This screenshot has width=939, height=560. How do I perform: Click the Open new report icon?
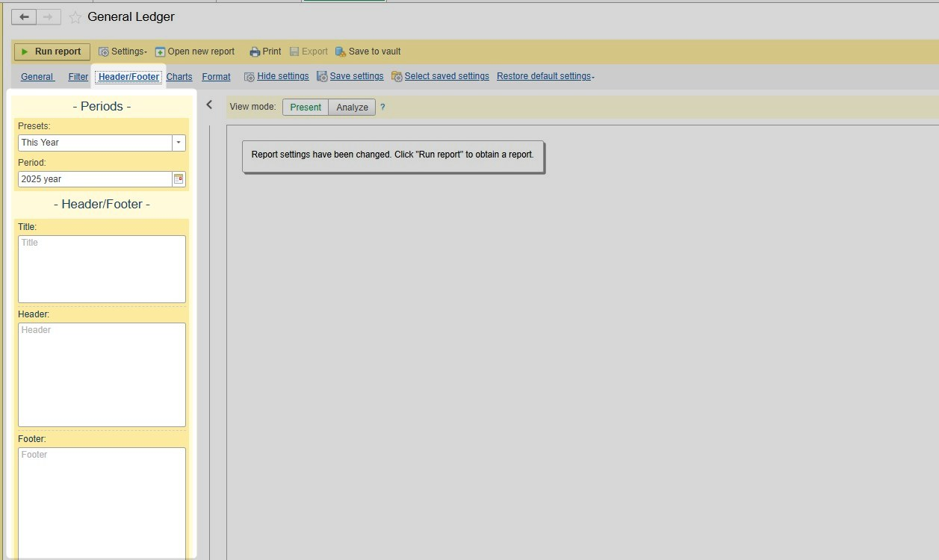coord(160,52)
